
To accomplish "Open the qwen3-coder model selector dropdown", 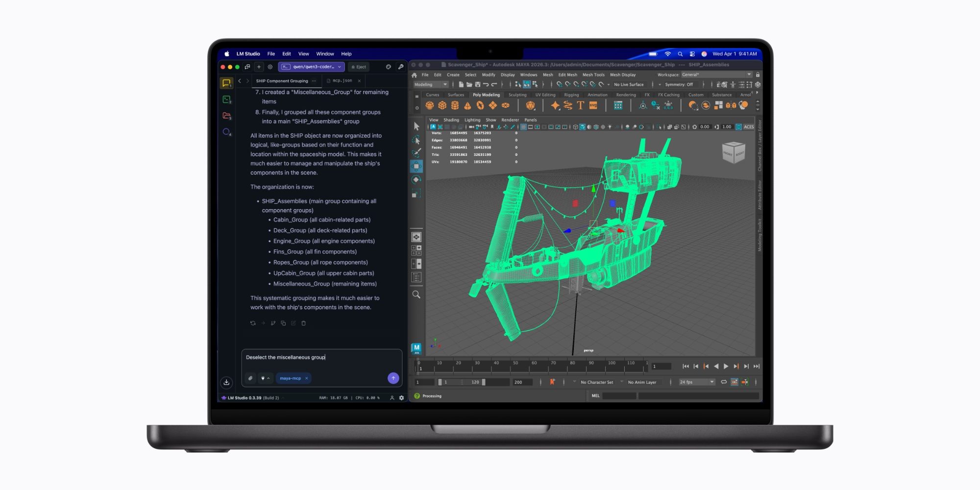I will [312, 67].
